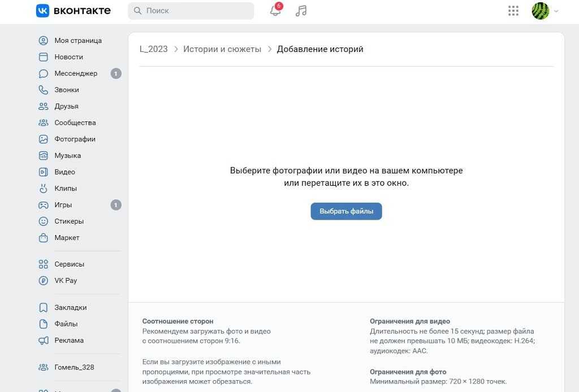Click the Clips hand icon in sidebar
This screenshot has height=392, width=579.
coord(44,188)
